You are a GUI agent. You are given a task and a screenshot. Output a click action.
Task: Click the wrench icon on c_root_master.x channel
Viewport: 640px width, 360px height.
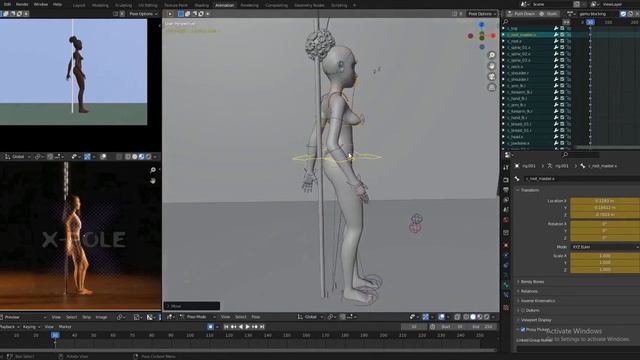[556, 35]
